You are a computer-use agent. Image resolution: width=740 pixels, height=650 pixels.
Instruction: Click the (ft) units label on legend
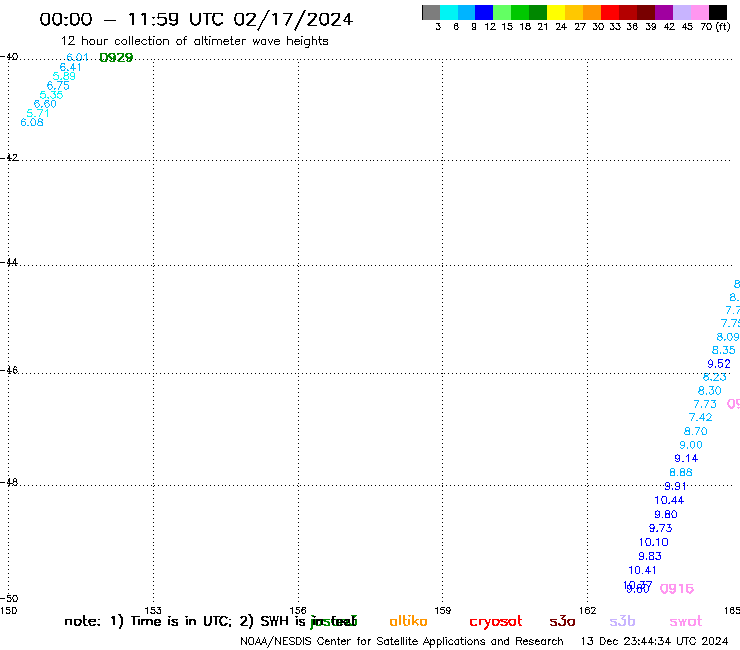tap(723, 27)
